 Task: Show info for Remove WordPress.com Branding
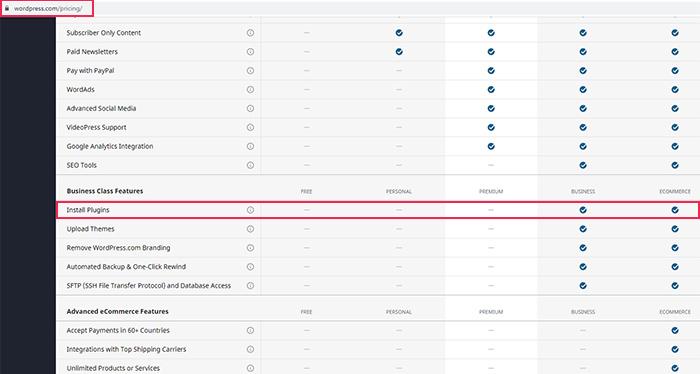pos(250,248)
